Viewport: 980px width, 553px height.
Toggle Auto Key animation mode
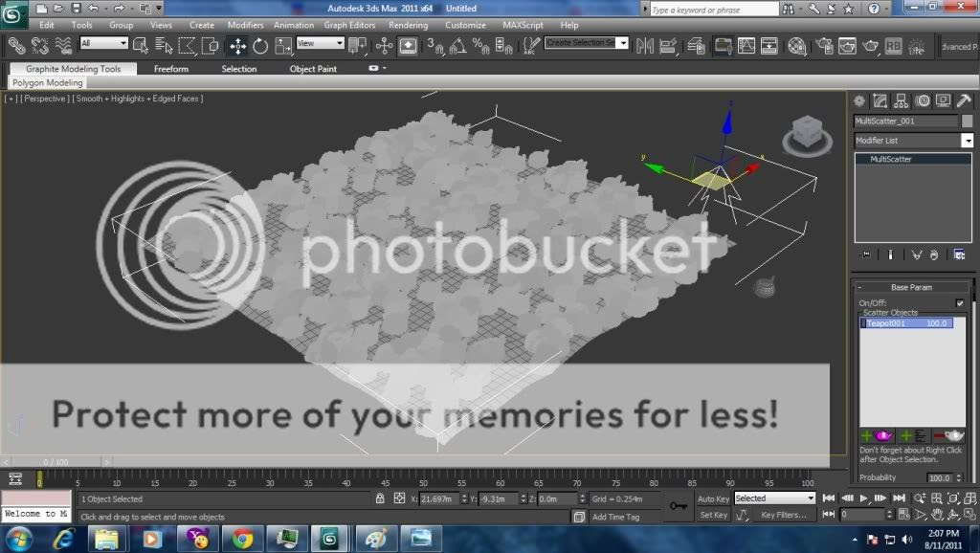pyautogui.click(x=713, y=498)
